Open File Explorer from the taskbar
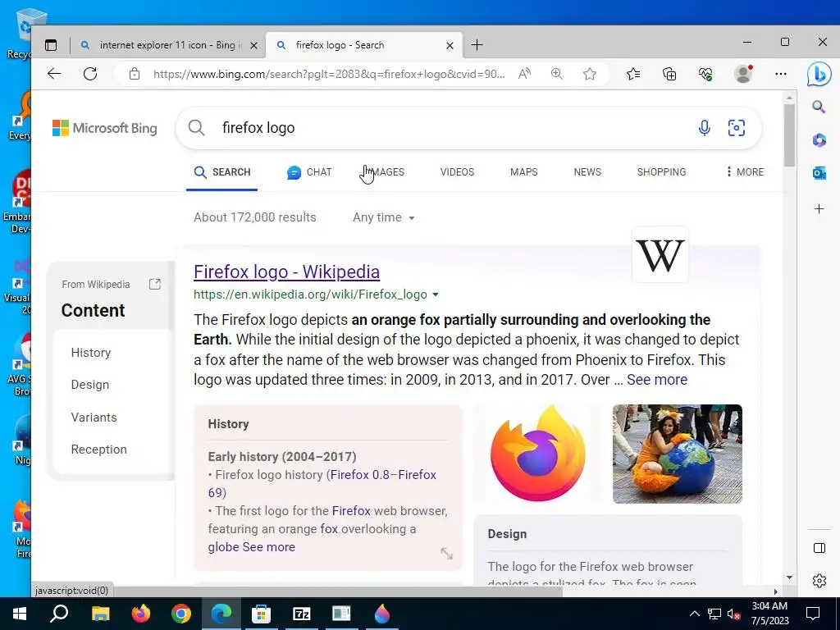Screen dimensions: 840x630 pos(101,614)
